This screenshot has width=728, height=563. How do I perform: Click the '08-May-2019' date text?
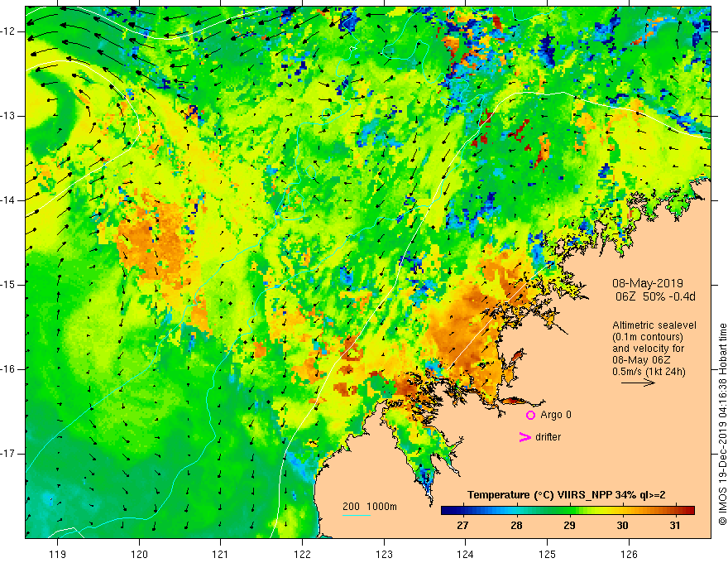click(647, 283)
